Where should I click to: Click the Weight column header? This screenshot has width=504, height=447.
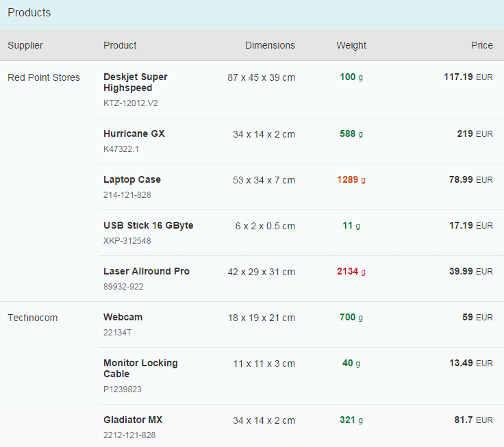[x=351, y=45]
